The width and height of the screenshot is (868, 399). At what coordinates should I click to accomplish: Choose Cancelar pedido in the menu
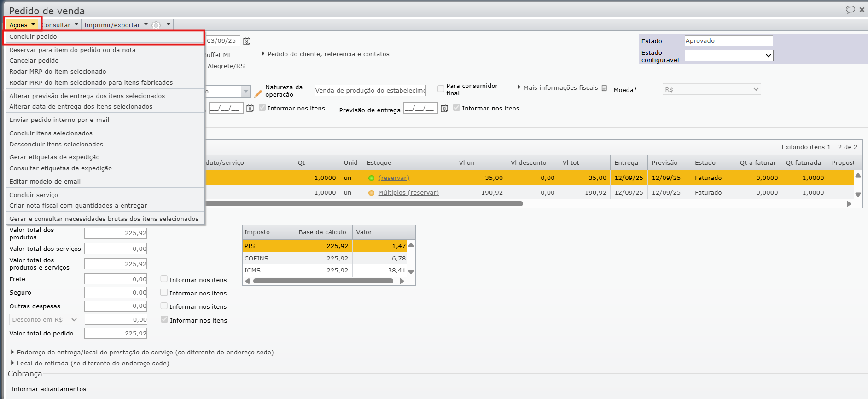[x=34, y=60]
